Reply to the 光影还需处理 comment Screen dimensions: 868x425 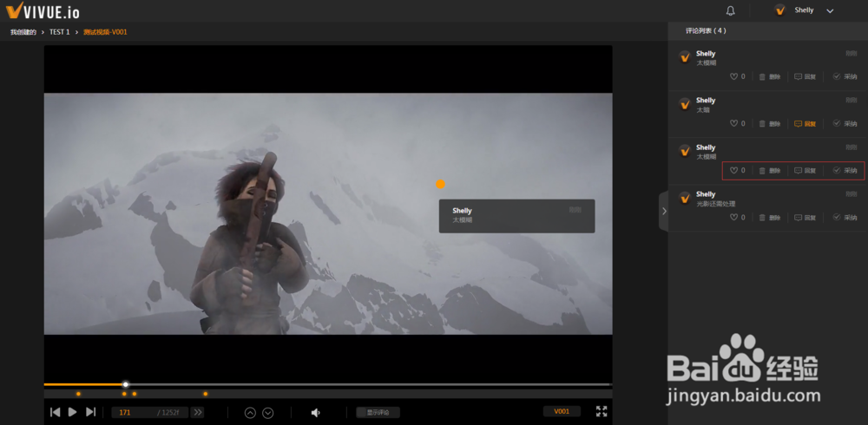click(805, 218)
